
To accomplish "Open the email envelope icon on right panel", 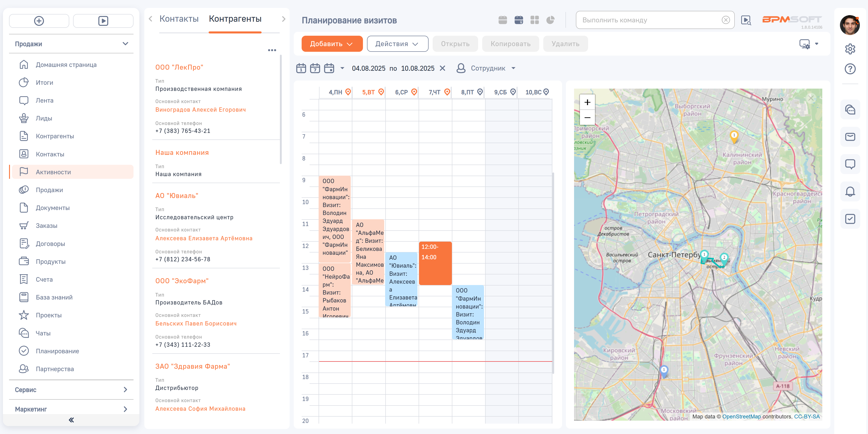I will 850,137.
